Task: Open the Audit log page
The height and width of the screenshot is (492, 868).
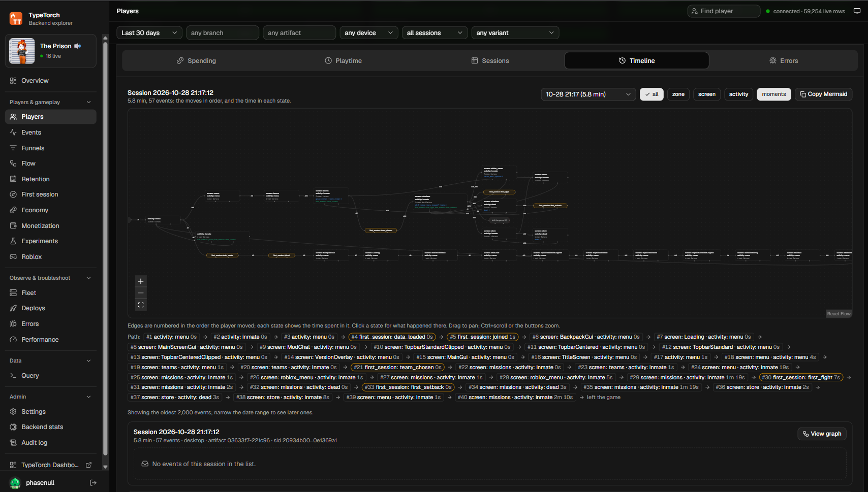Action: tap(51, 443)
